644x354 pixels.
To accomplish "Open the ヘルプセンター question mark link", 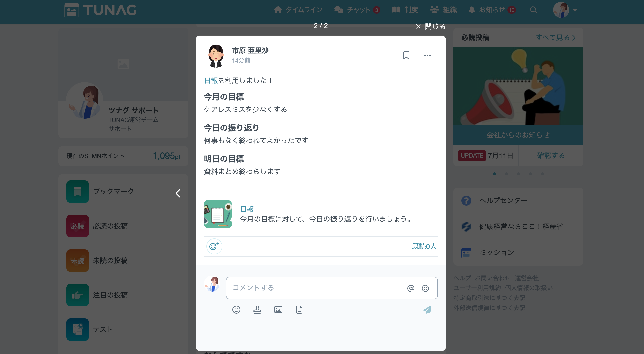I will [x=494, y=200].
